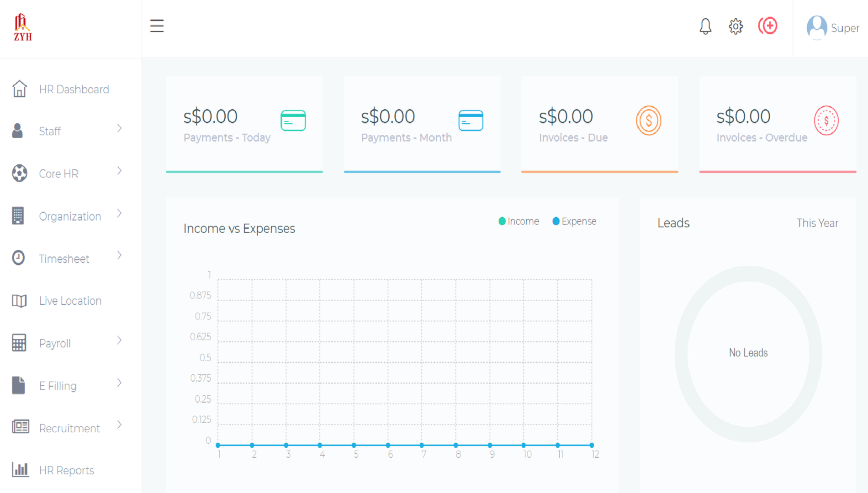Click the E Filling document icon
The height and width of the screenshot is (493, 868).
coord(18,385)
